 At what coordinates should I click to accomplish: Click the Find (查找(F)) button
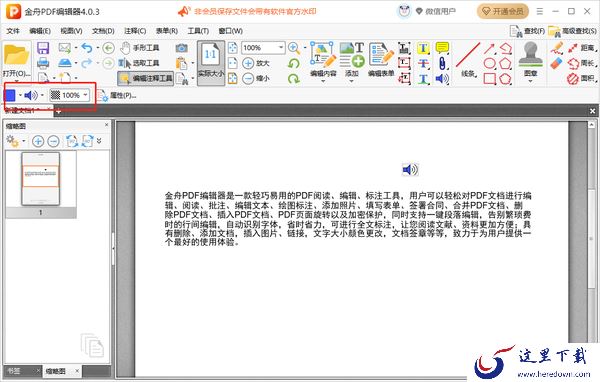pos(527,31)
